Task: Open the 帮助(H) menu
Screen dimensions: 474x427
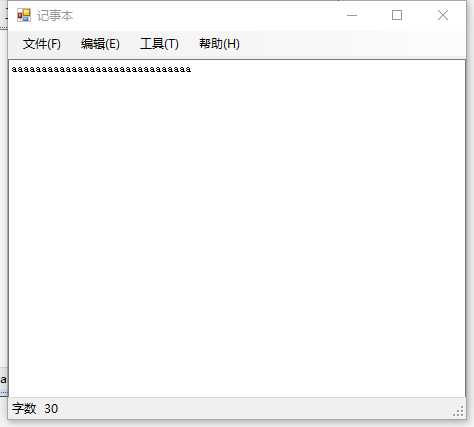Action: [x=219, y=44]
